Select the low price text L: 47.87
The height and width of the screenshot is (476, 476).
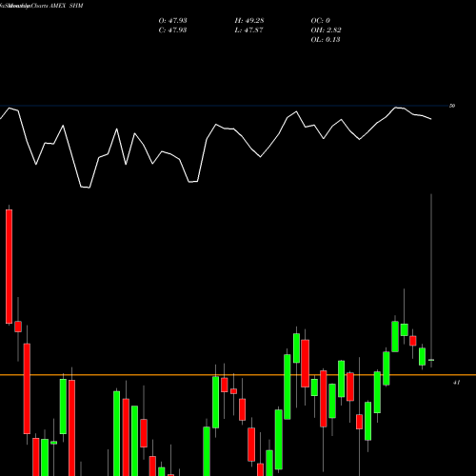pyautogui.click(x=248, y=30)
